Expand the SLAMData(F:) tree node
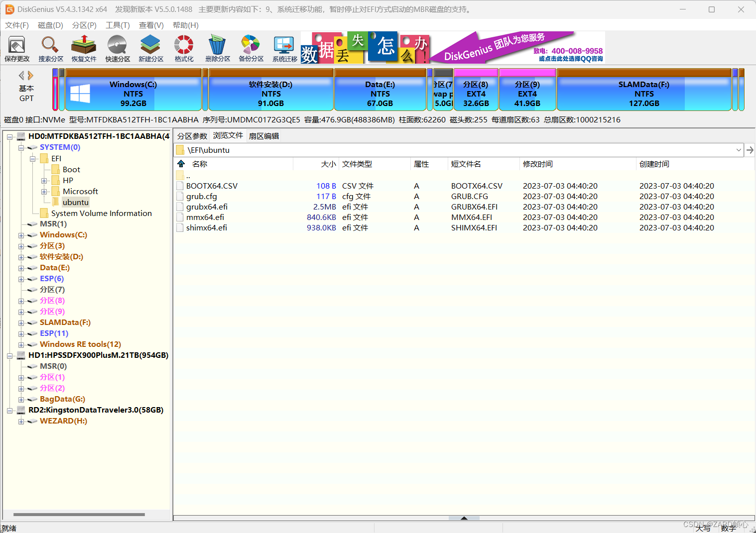 pos(21,322)
